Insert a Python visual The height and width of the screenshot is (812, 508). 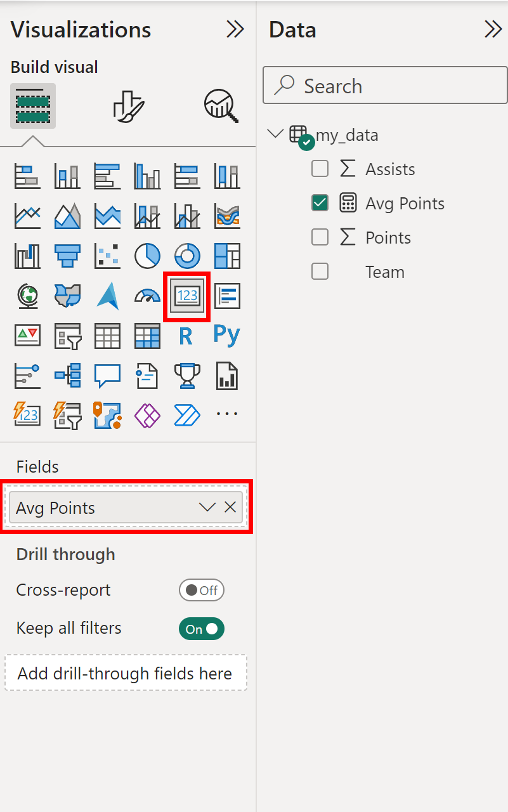point(226,335)
